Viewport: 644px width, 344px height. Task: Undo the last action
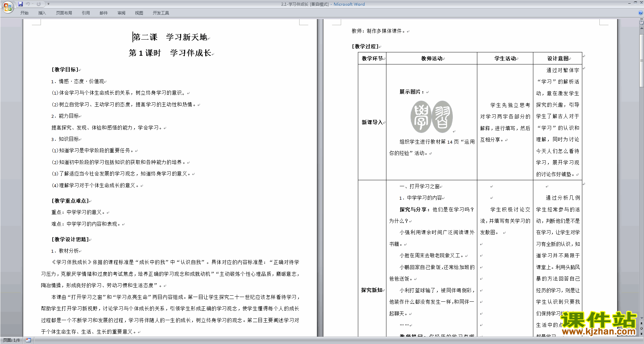coord(28,4)
